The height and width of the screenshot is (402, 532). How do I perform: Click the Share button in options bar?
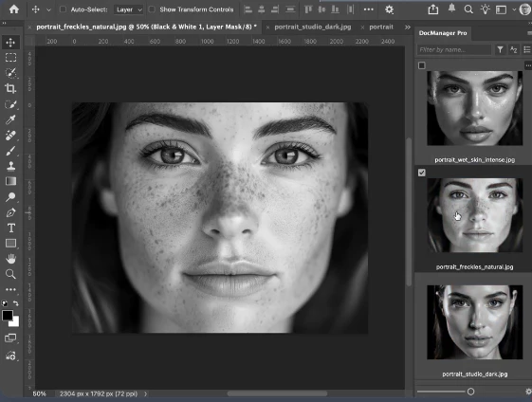coord(433,9)
